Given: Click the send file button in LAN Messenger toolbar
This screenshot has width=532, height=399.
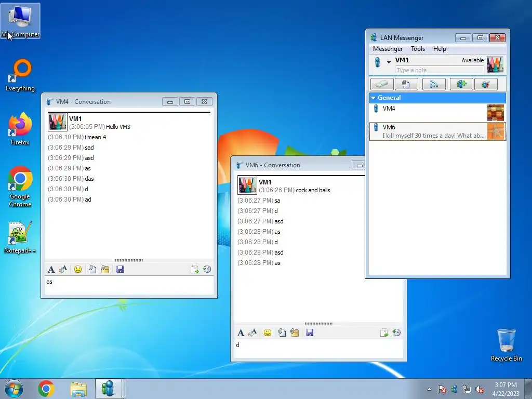Looking at the screenshot, I should (x=406, y=84).
